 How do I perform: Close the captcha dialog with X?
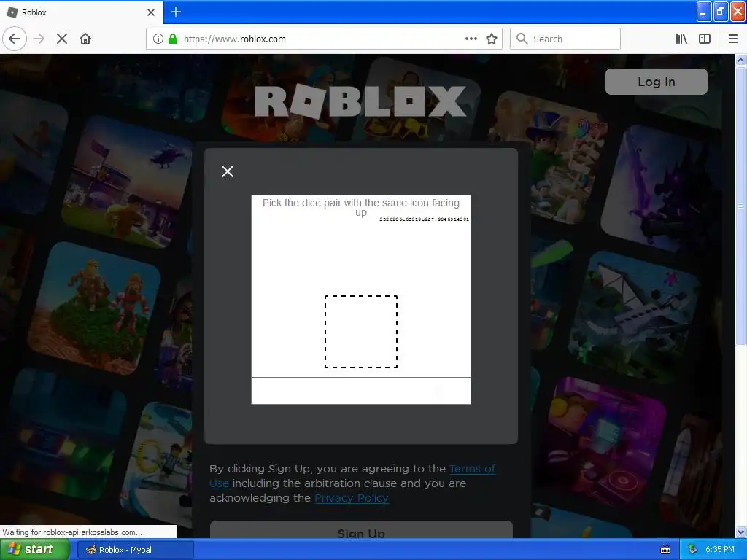tap(228, 171)
